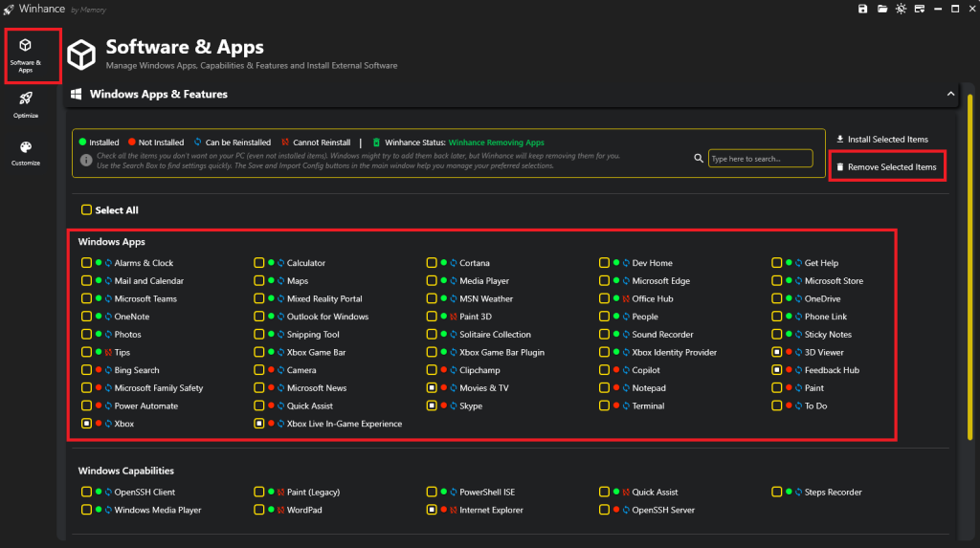Tick the OneDrive checkbox
The width and height of the screenshot is (980, 548).
point(776,298)
